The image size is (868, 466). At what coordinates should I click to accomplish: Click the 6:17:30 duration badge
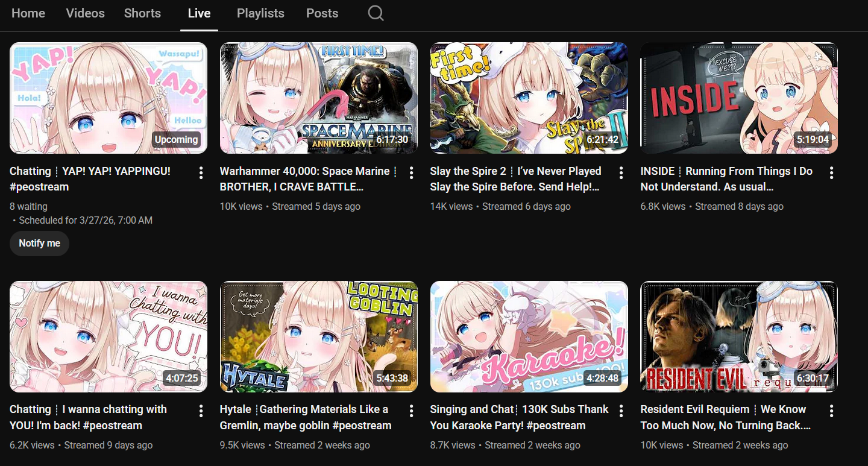tap(392, 139)
